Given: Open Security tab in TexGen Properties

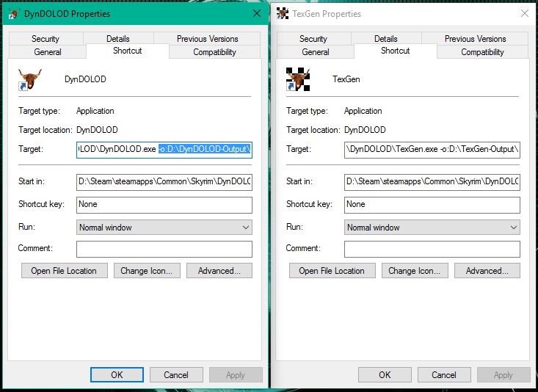Looking at the screenshot, I should 313,38.
